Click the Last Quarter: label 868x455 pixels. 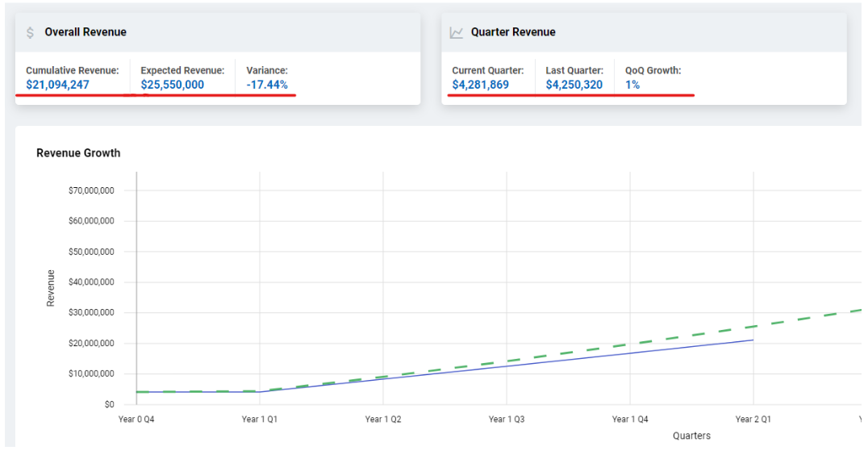coord(574,70)
